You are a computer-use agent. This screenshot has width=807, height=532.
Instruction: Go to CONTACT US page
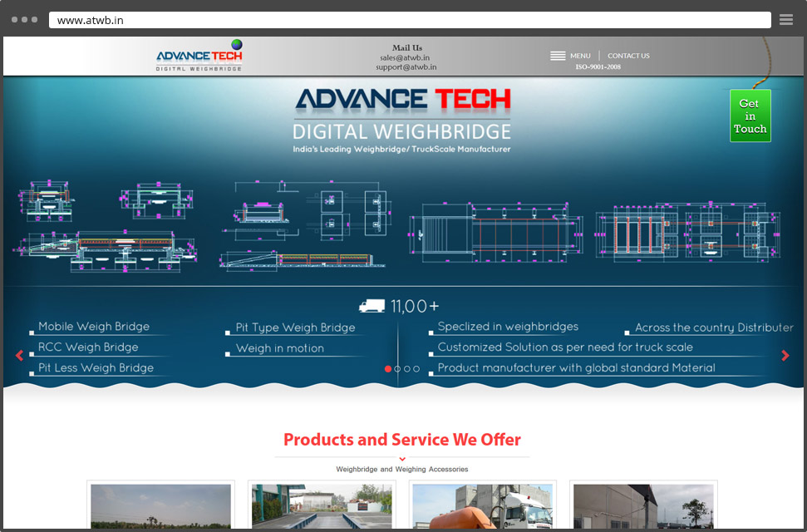click(628, 56)
